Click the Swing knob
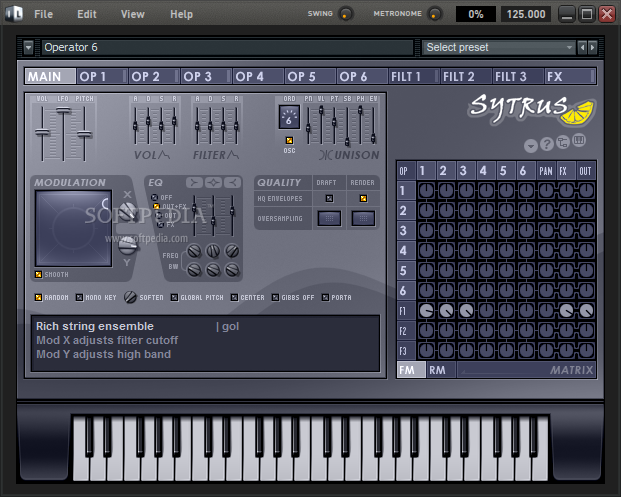 (346, 14)
